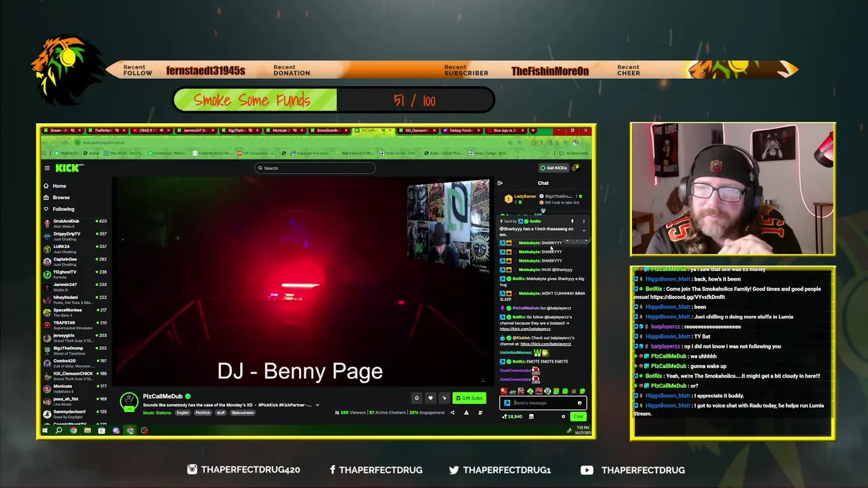Click the Send a message input
Screen dimensions: 868x488
click(x=545, y=403)
